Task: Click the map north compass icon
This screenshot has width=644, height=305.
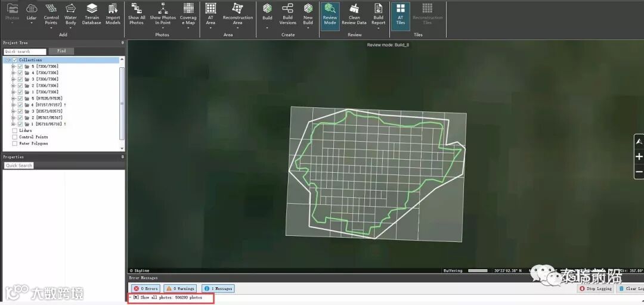Action: [x=639, y=142]
